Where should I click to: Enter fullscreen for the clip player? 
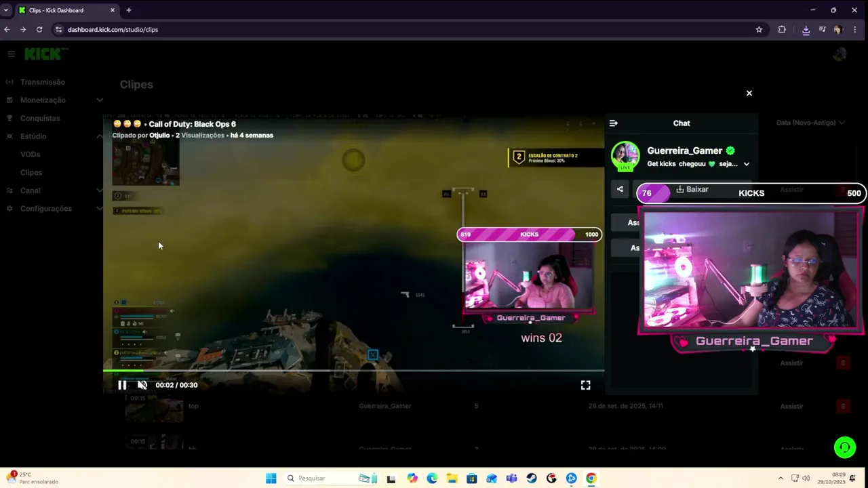tap(585, 385)
